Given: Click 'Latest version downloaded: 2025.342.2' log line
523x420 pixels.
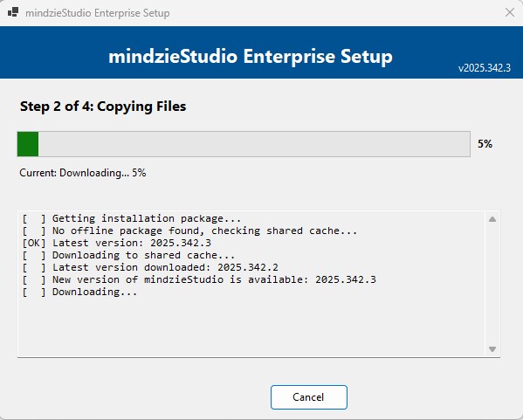Looking at the screenshot, I should pos(150,267).
